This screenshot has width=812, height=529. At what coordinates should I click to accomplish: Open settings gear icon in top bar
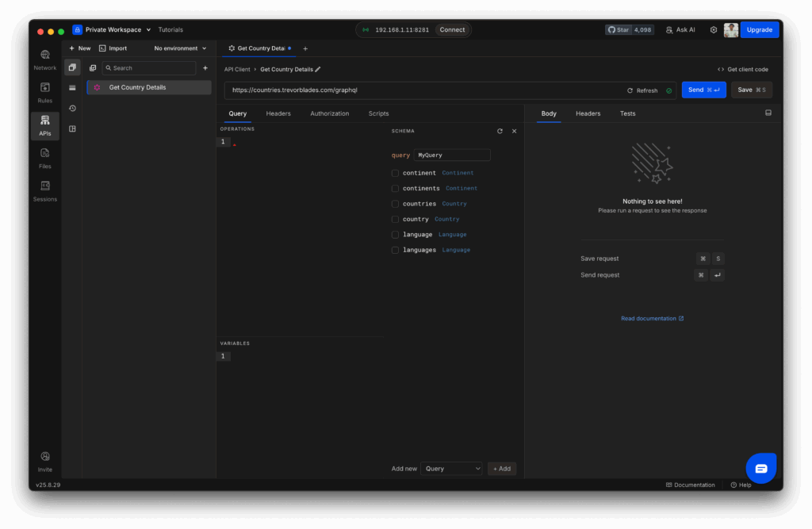click(713, 30)
